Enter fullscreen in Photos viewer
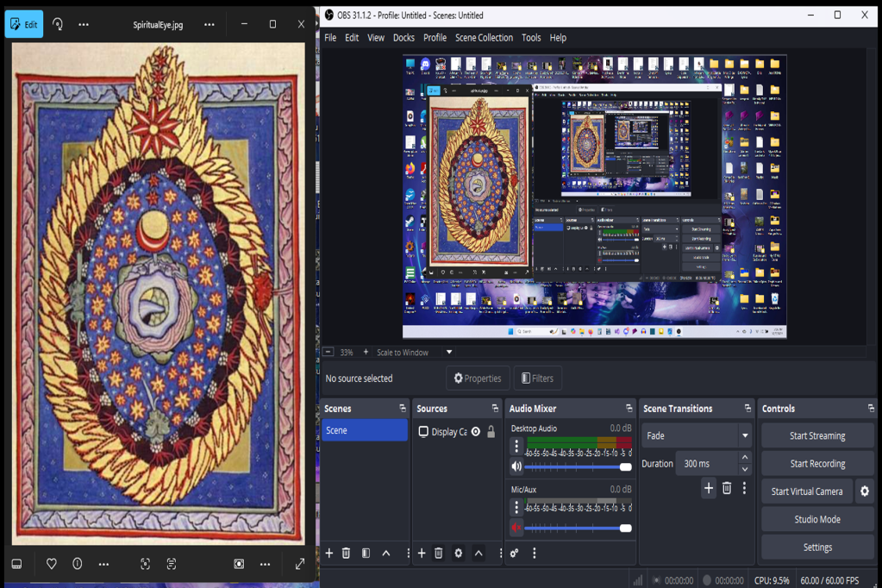Image resolution: width=882 pixels, height=588 pixels. (300, 564)
